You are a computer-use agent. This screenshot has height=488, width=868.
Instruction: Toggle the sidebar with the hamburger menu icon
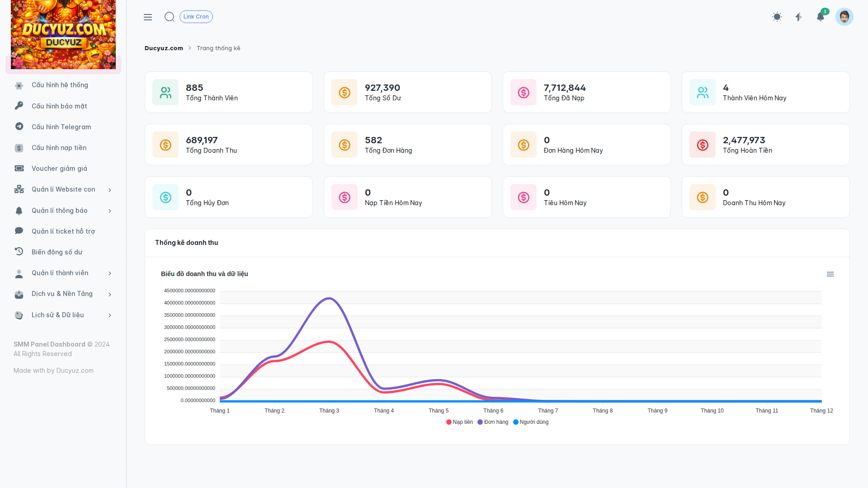(x=148, y=17)
